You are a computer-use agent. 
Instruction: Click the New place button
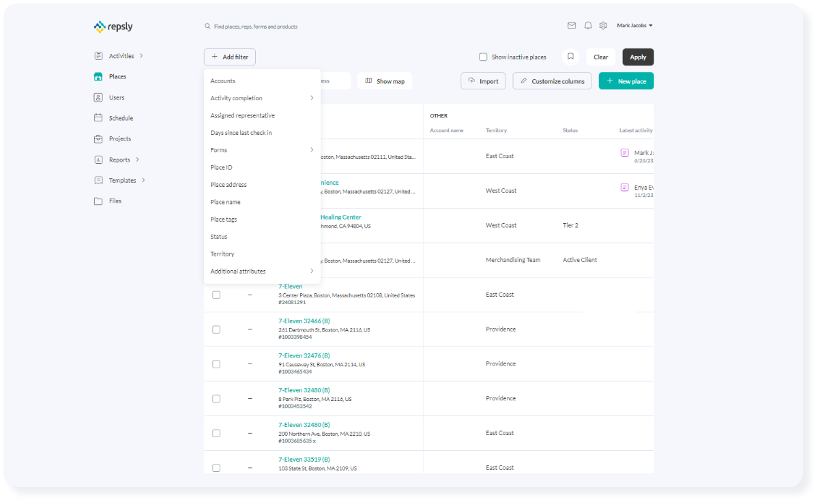(626, 81)
